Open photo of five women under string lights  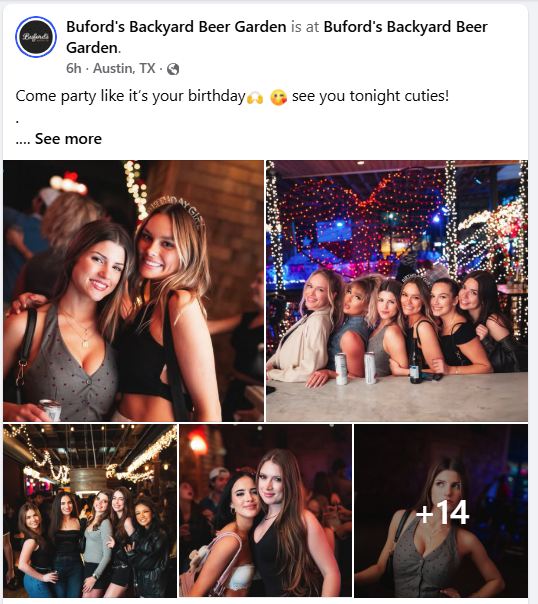90,511
